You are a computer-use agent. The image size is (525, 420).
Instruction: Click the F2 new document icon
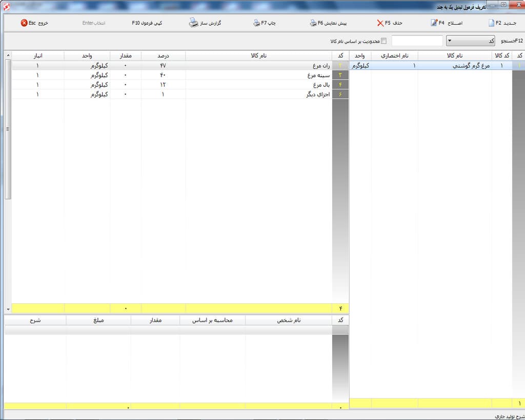[491, 23]
